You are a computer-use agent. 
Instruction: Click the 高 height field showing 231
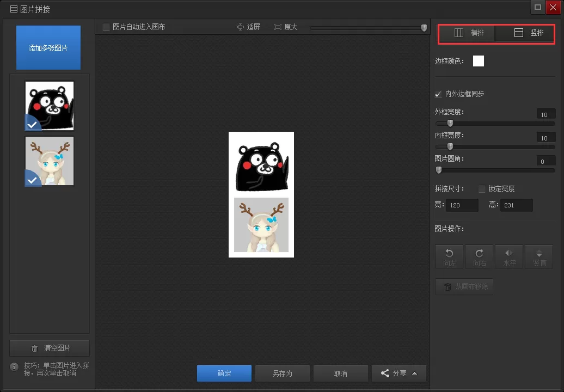click(516, 205)
